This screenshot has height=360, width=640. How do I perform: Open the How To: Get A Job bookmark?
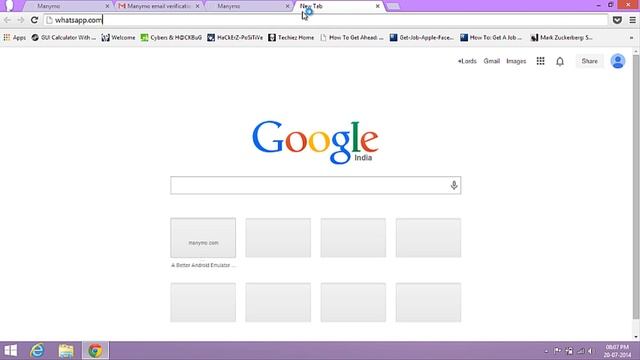[x=491, y=38]
